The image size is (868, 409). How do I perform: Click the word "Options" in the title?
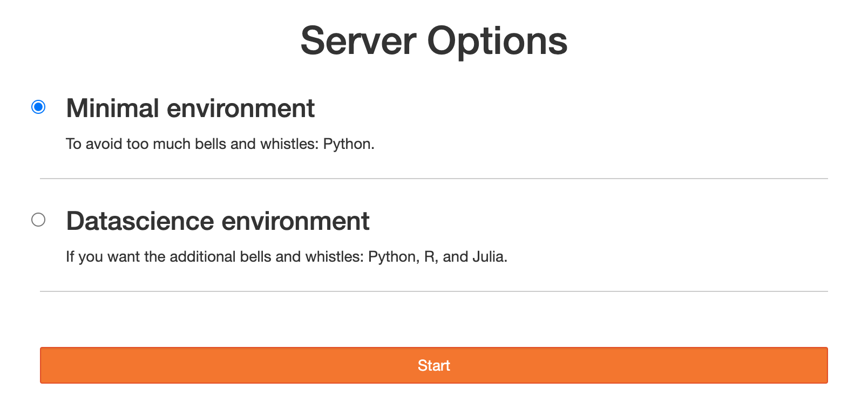pos(498,41)
